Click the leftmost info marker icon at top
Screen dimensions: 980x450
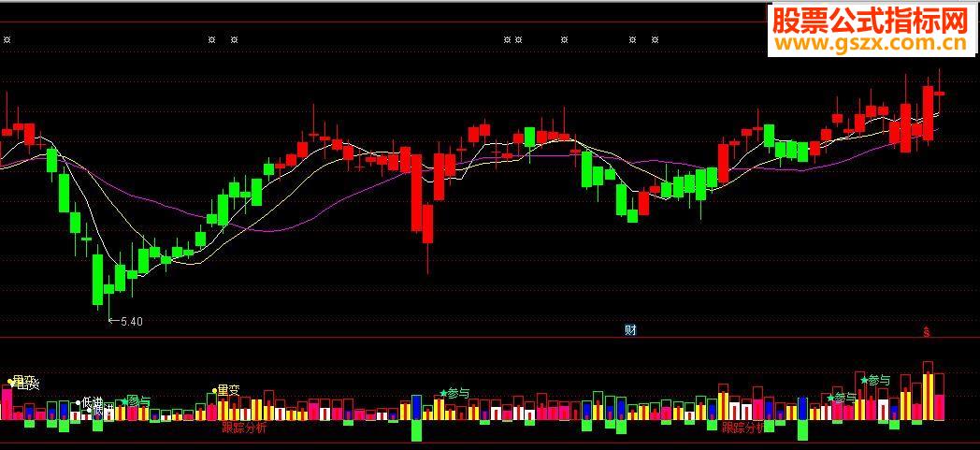8,39
